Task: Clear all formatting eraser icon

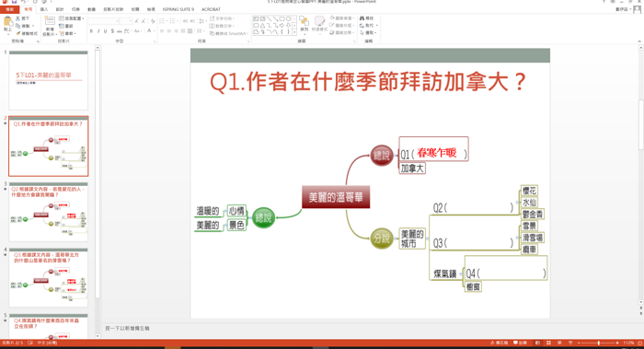Action: coord(153,21)
